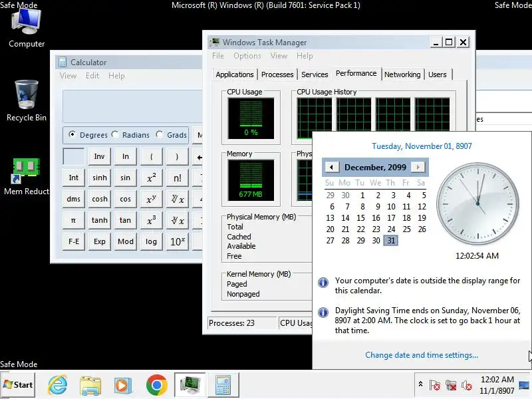532x399 pixels.
Task: Open the Calculator View menu
Action: (x=68, y=76)
